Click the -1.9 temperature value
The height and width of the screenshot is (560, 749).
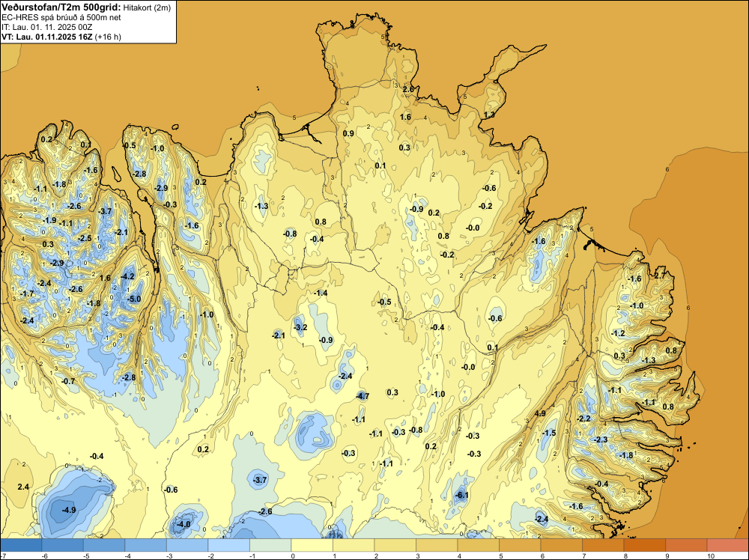tap(49, 221)
